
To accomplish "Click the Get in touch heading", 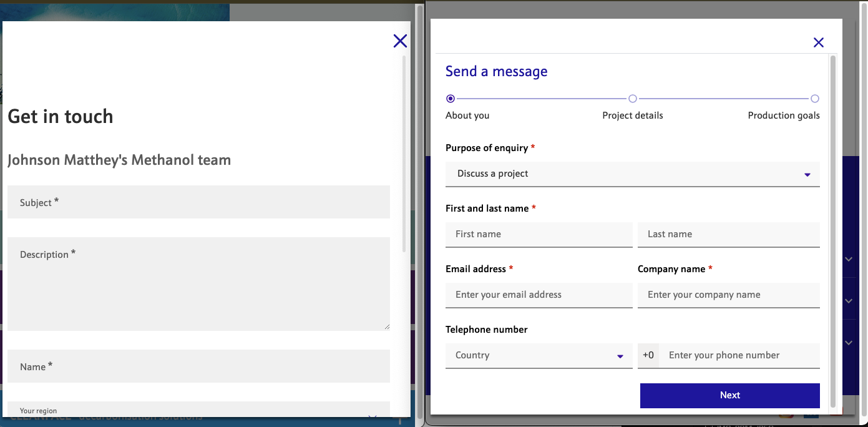I will 61,117.
